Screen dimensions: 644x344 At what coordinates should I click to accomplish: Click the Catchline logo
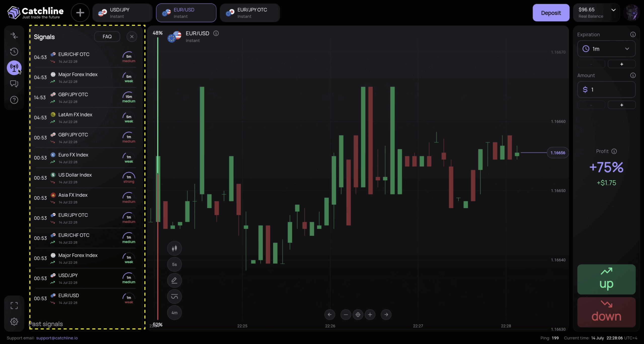(35, 13)
